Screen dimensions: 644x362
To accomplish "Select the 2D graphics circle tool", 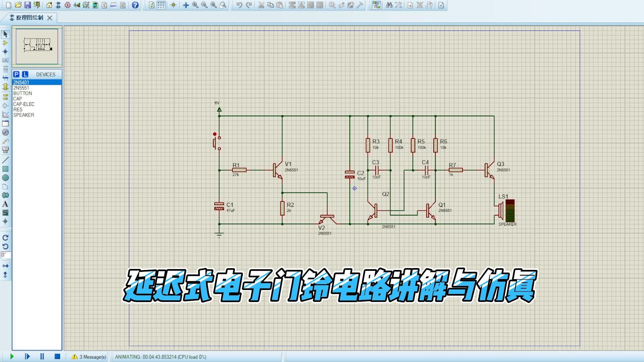I will pyautogui.click(x=5, y=178).
